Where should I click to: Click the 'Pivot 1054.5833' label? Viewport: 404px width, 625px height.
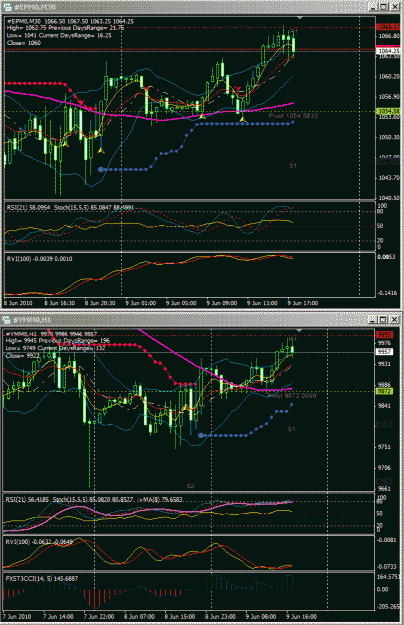(x=293, y=116)
